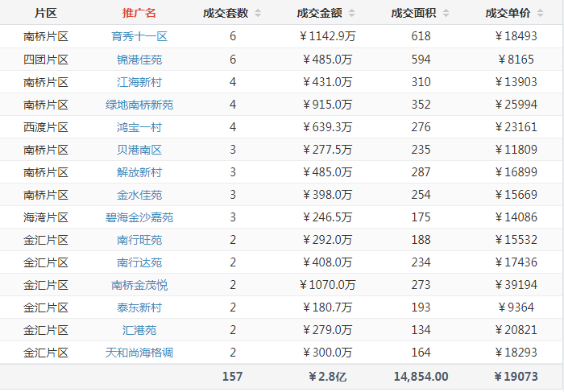Select the ¥431.0万 amount cell

pyautogui.click(x=327, y=82)
